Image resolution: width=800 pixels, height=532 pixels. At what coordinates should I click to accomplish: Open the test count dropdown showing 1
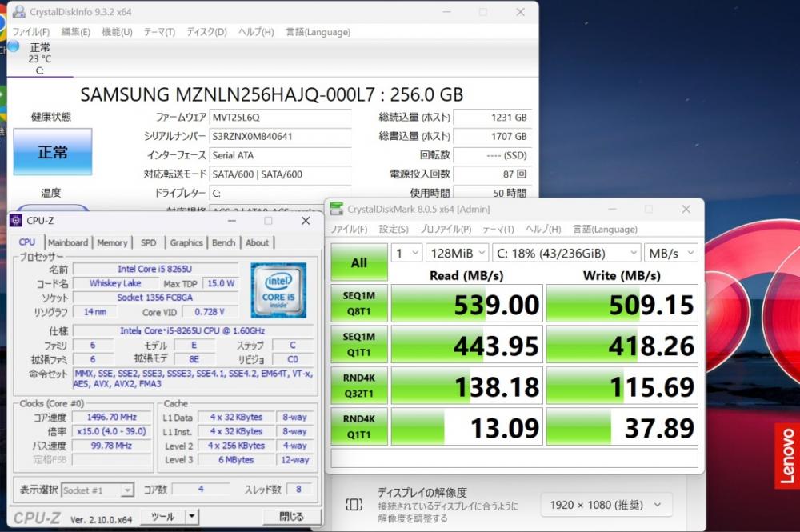(406, 253)
